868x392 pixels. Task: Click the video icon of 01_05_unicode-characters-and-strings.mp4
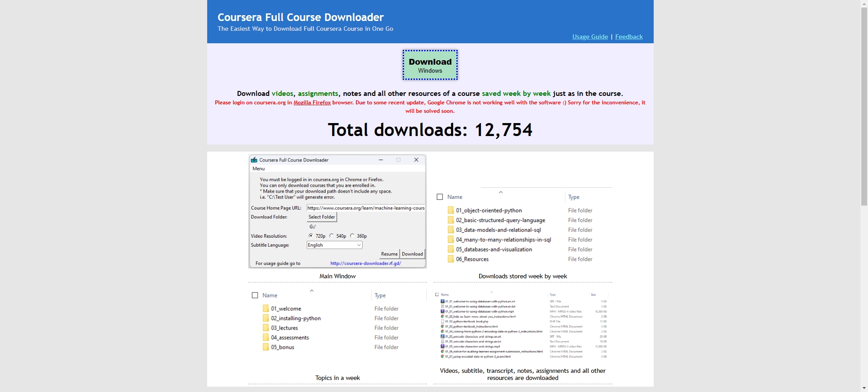(x=442, y=347)
